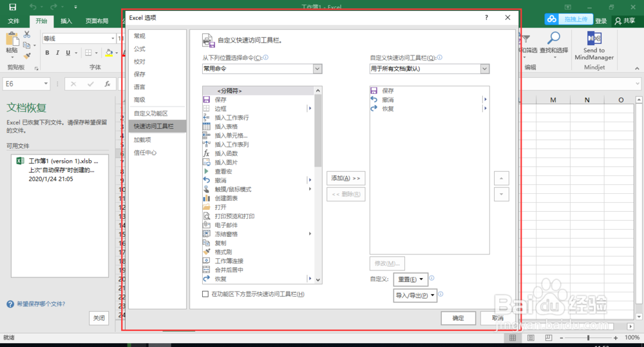Open the 加载项 options category
This screenshot has width=644, height=347.
tap(142, 140)
